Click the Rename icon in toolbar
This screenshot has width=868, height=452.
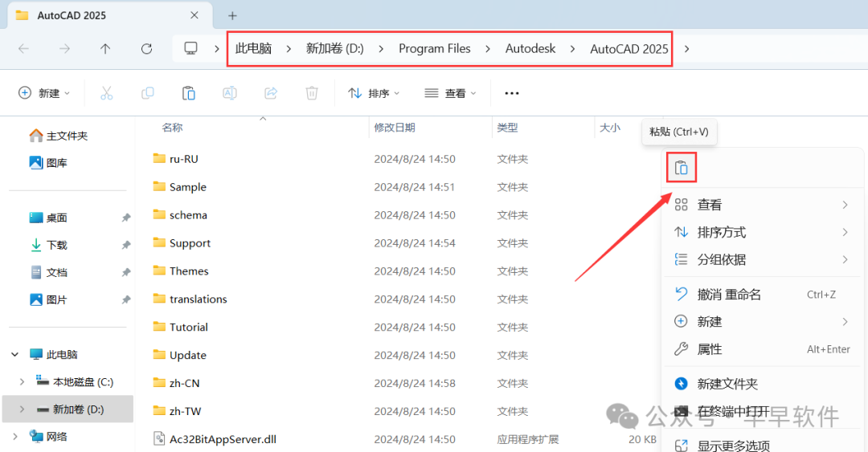click(x=230, y=93)
